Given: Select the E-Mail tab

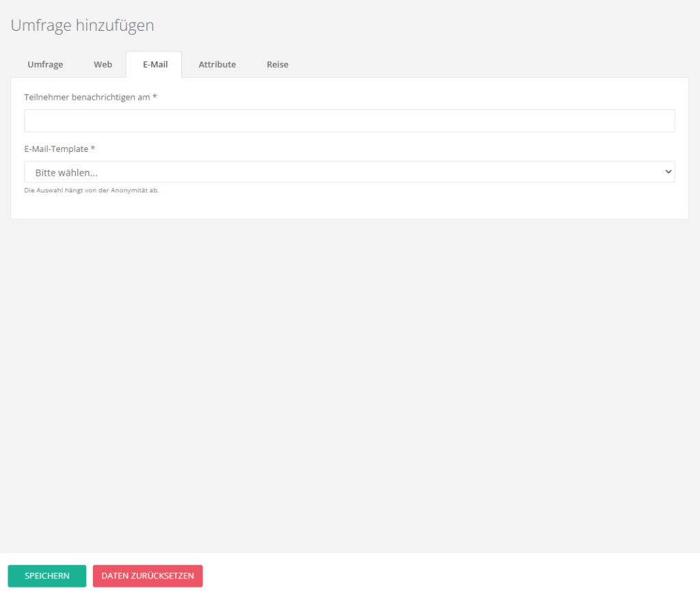Looking at the screenshot, I should [154, 64].
